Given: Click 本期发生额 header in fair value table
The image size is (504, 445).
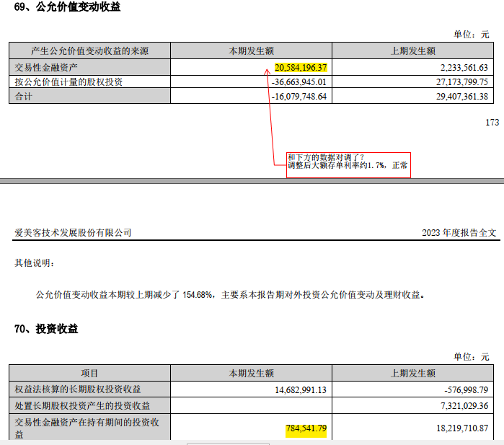Looking at the screenshot, I should point(251,50).
